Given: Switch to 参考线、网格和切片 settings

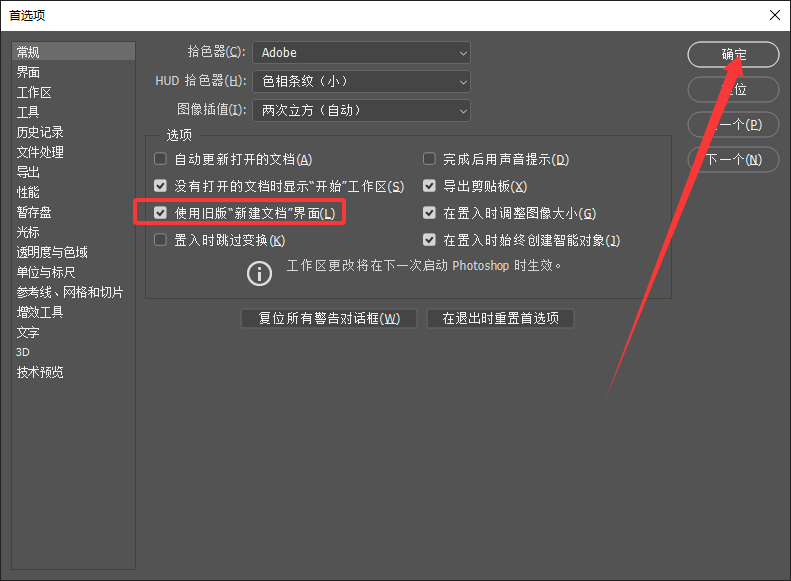Looking at the screenshot, I should (74, 292).
